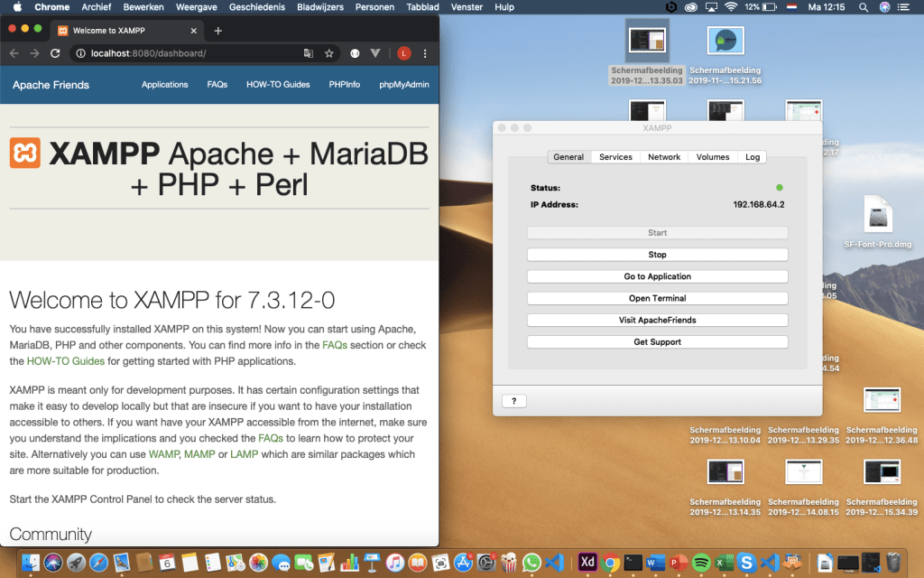Viewport: 924px width, 578px height.
Task: Open the Geschiedenis menu in the menu bar
Action: click(x=255, y=7)
